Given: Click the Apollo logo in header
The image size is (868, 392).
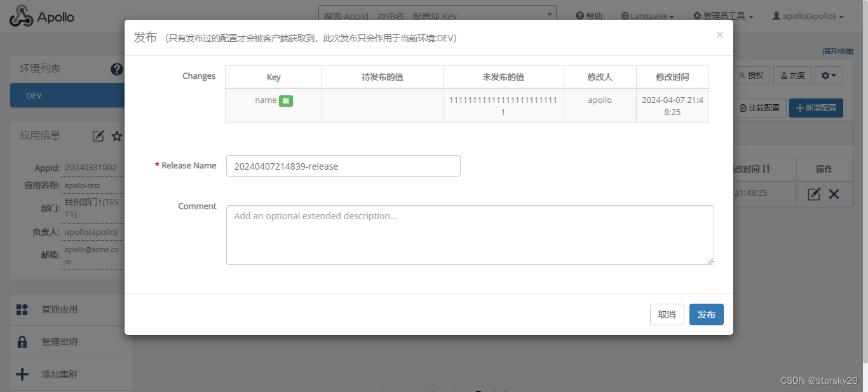Looking at the screenshot, I should 42,17.
